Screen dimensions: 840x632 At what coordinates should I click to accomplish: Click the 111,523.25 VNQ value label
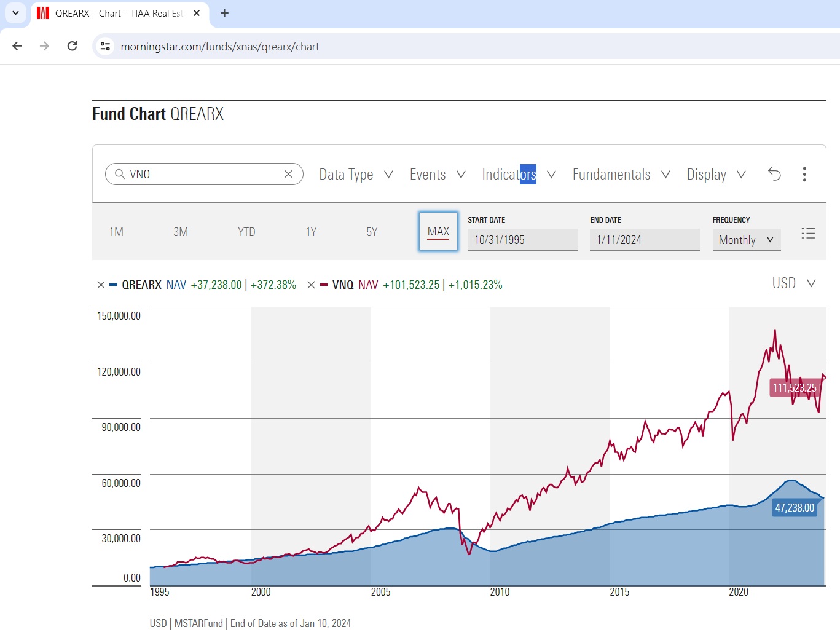[x=795, y=387]
